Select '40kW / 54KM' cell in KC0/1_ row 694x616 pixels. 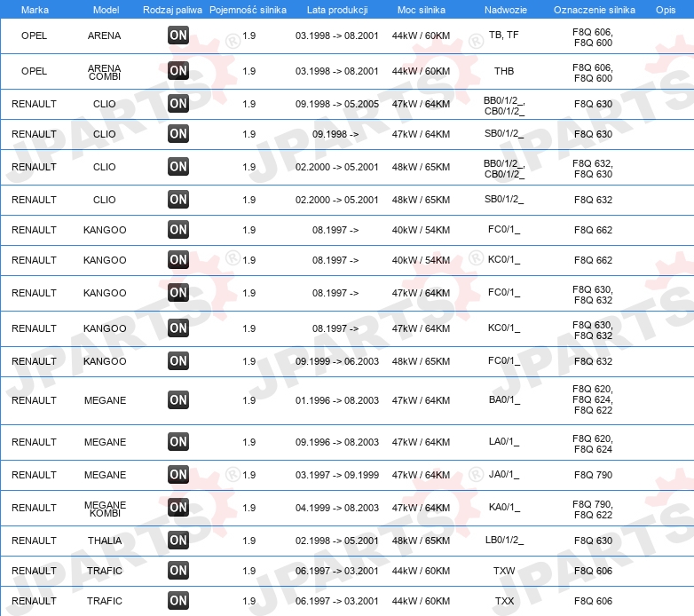point(421,260)
